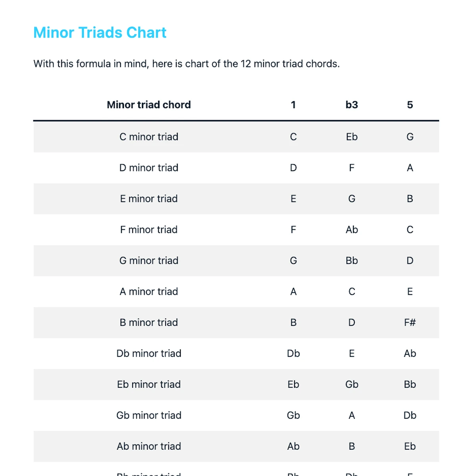Screen dimensions: 476x476
Task: Select the "G minor triad" row label
Action: coord(149,261)
